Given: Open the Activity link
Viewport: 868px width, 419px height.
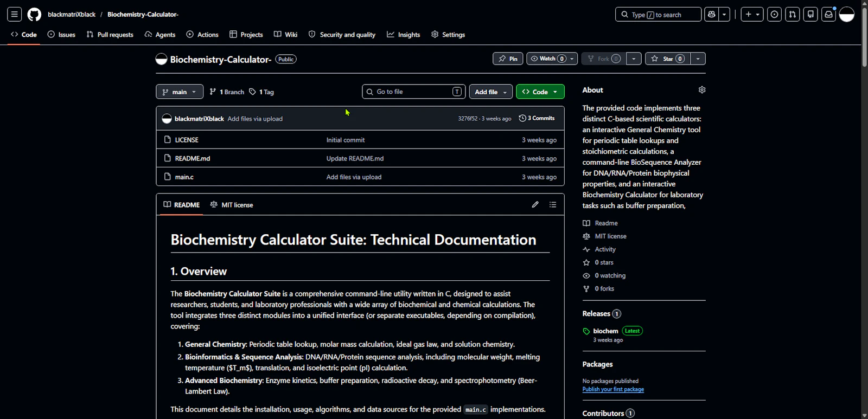Looking at the screenshot, I should coord(599,249).
